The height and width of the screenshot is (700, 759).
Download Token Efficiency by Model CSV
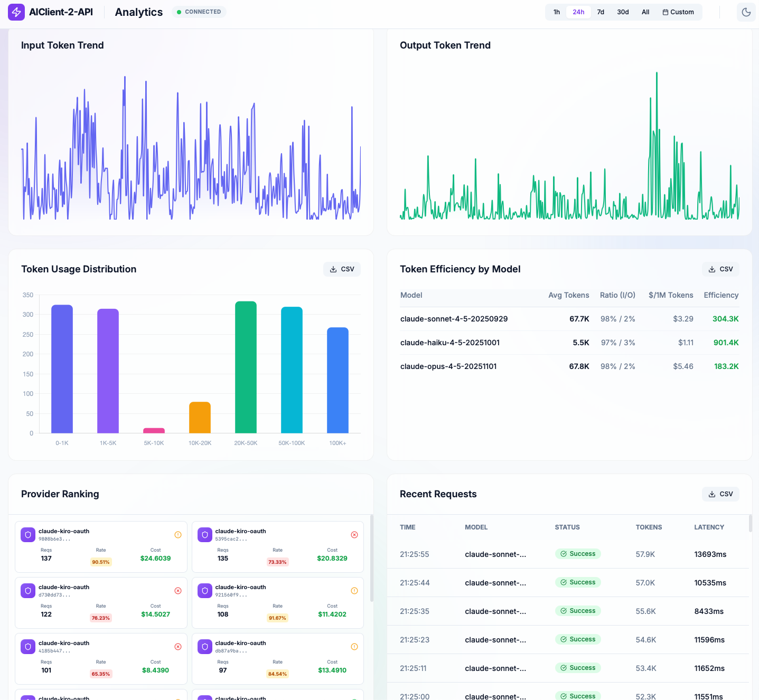pos(720,269)
